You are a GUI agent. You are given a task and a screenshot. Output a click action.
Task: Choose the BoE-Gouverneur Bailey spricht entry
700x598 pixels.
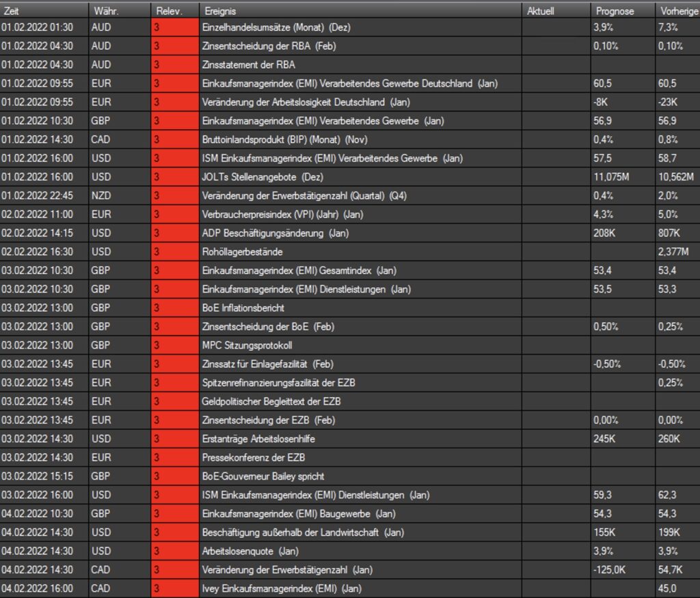[263, 476]
